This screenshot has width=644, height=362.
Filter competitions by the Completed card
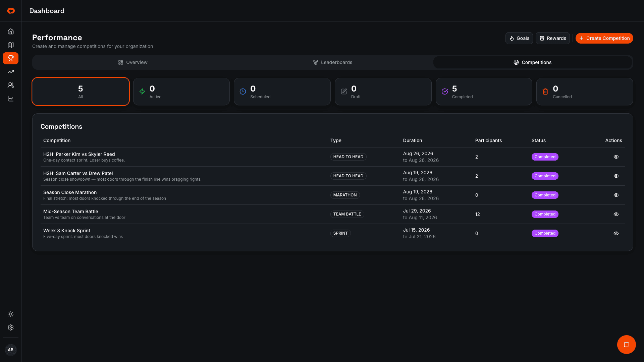[x=484, y=92]
